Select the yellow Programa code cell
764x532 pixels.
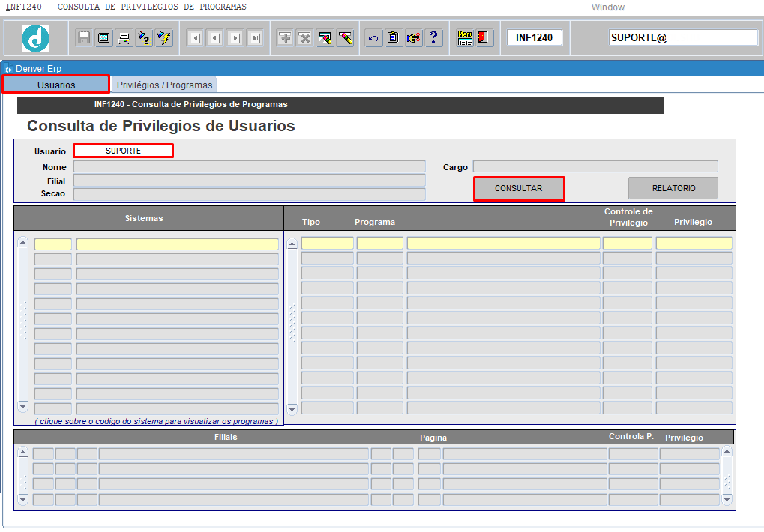point(380,243)
